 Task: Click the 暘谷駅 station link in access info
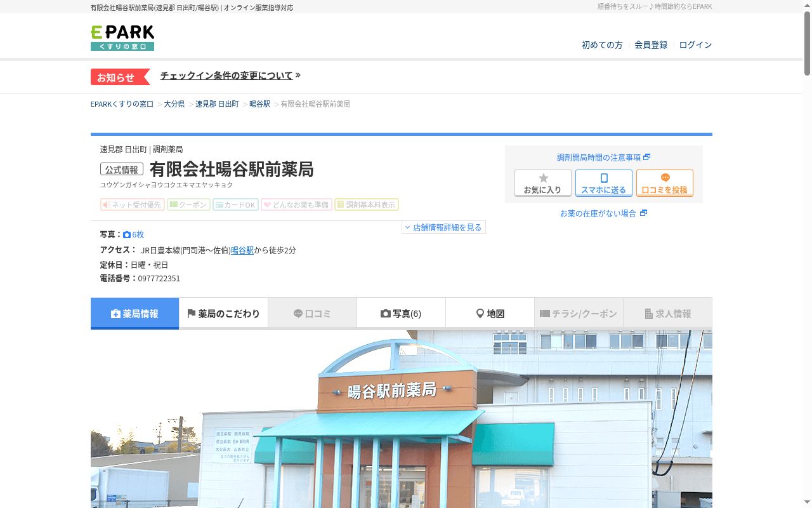point(242,250)
